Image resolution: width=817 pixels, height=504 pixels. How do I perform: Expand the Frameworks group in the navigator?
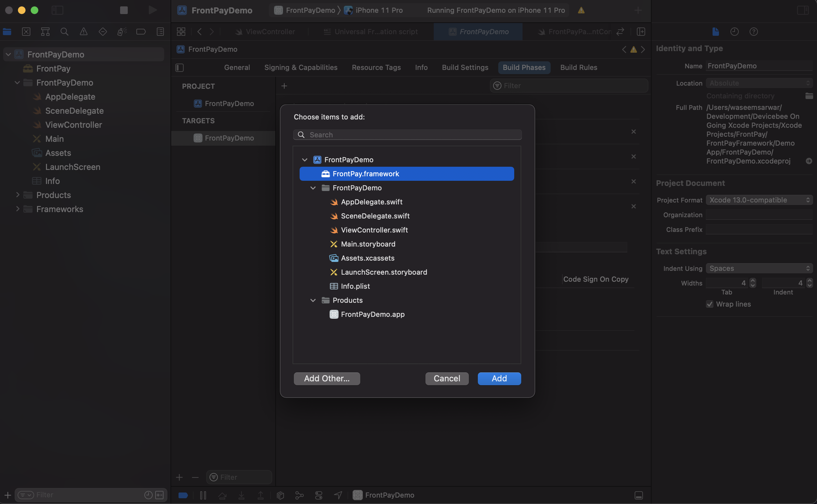coord(18,209)
